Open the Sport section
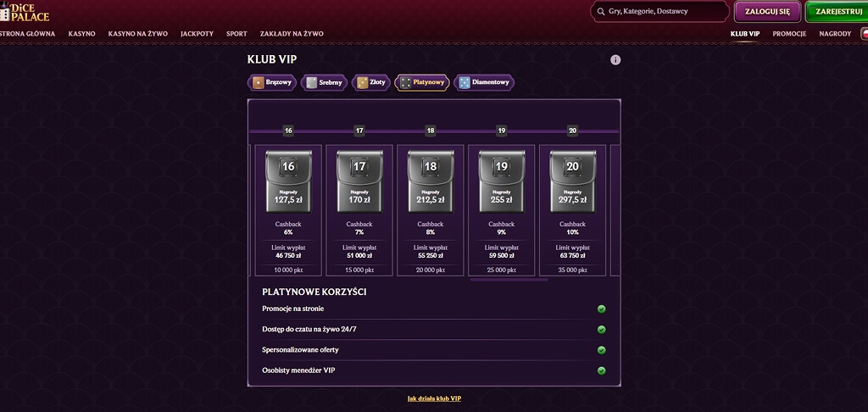 236,34
